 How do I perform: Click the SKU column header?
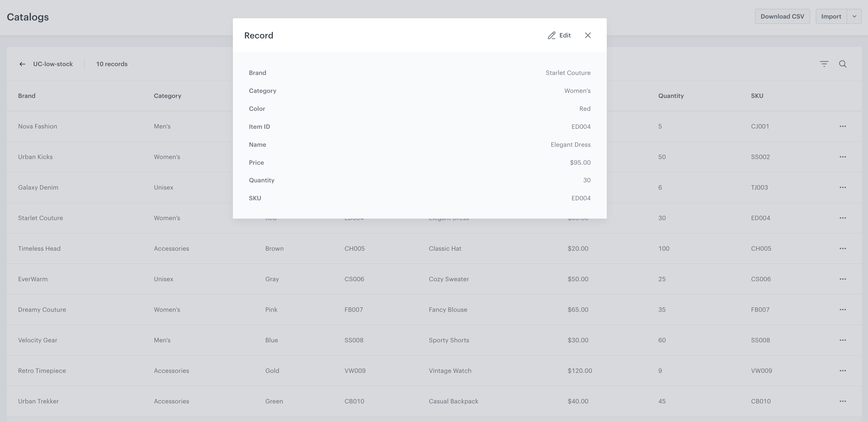pos(757,96)
